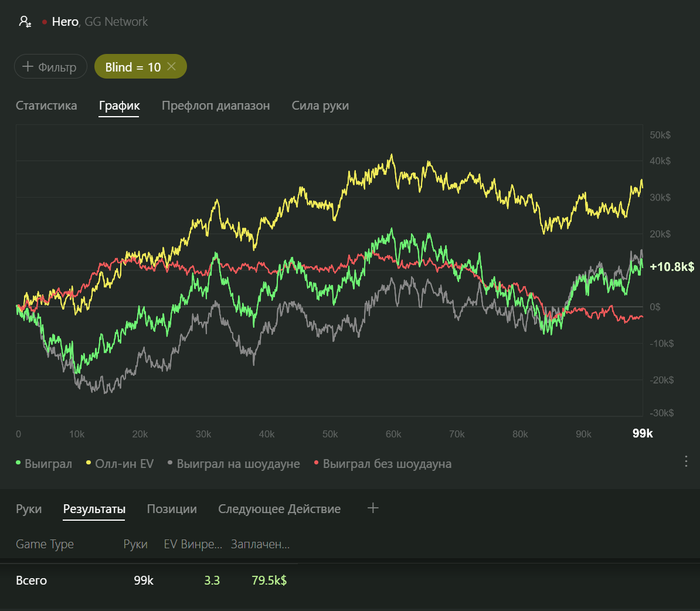
Task: Add a new tab with the plus icon
Action: (x=373, y=508)
